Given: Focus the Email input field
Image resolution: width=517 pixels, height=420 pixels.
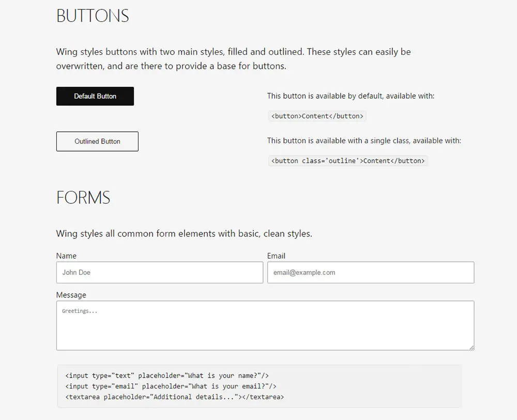Looking at the screenshot, I should point(371,272).
